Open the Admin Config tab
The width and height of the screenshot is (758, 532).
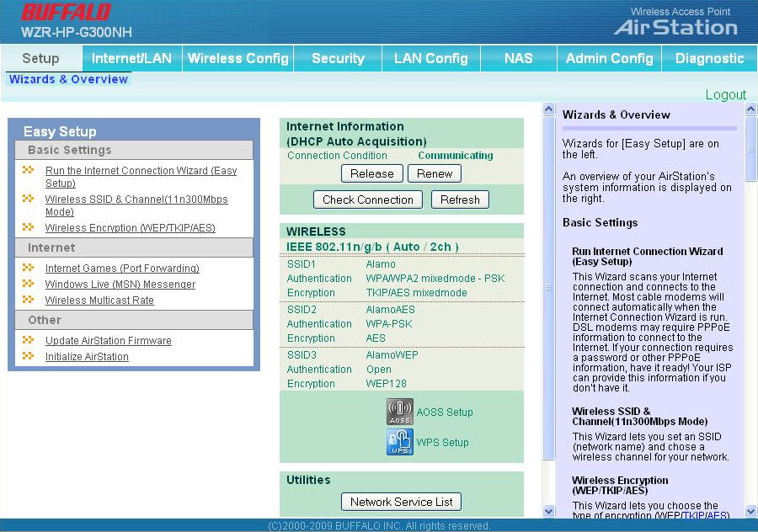click(609, 58)
